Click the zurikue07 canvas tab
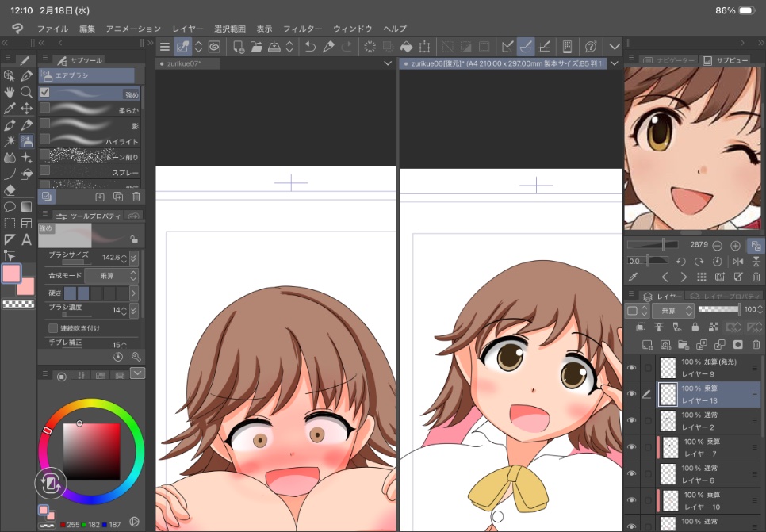The width and height of the screenshot is (766, 532). pyautogui.click(x=188, y=63)
